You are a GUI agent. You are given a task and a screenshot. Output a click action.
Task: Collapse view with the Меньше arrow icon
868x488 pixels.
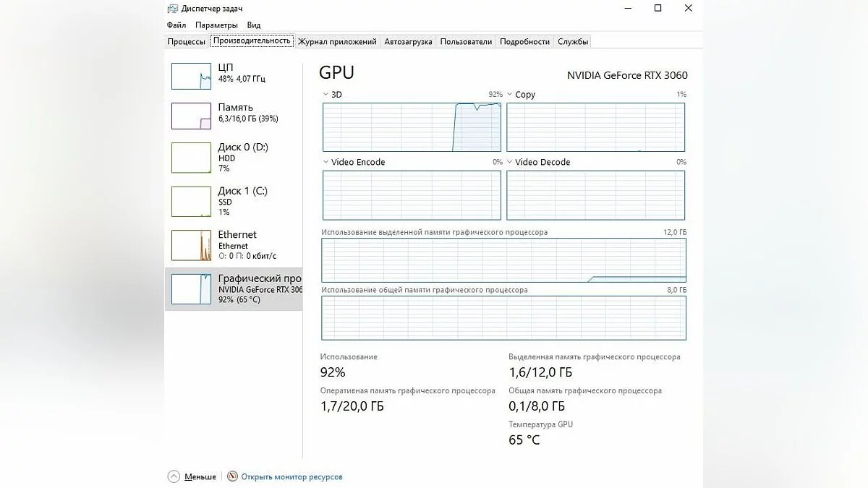tap(174, 476)
